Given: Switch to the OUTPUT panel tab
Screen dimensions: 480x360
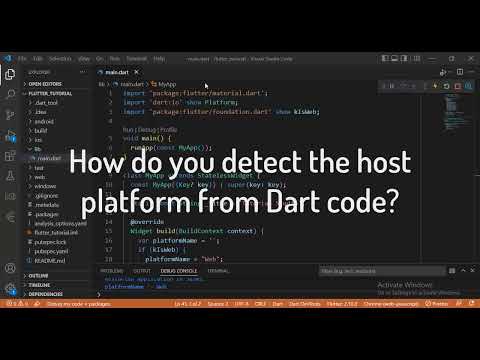Looking at the screenshot, I should 142,271.
